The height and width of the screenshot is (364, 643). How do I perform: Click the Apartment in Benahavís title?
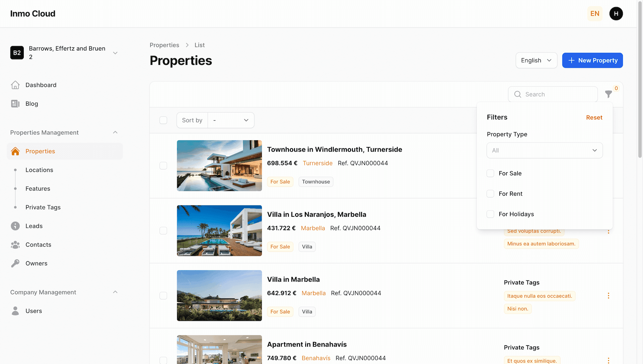(307, 345)
